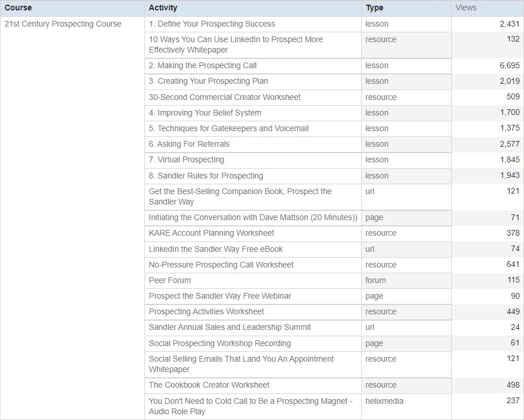The width and height of the screenshot is (524, 420).
Task: Open 7. Virtual Prospecting lesson
Action: coord(186,159)
